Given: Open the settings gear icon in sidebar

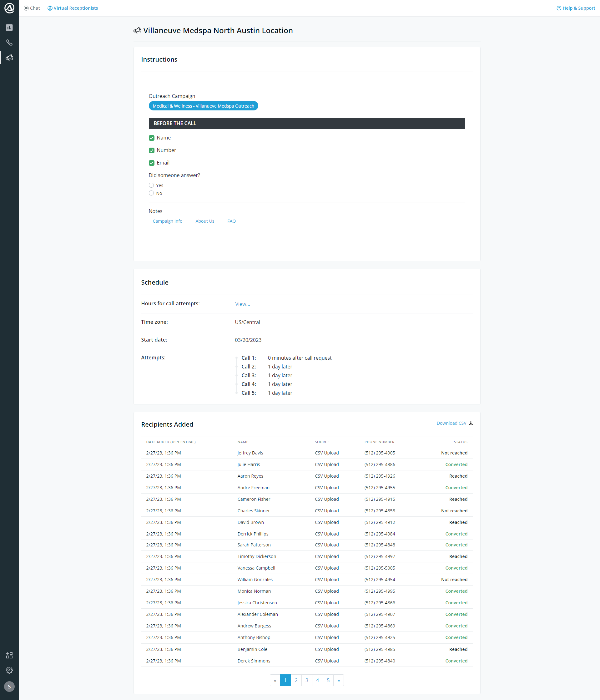Looking at the screenshot, I should tap(9, 670).
